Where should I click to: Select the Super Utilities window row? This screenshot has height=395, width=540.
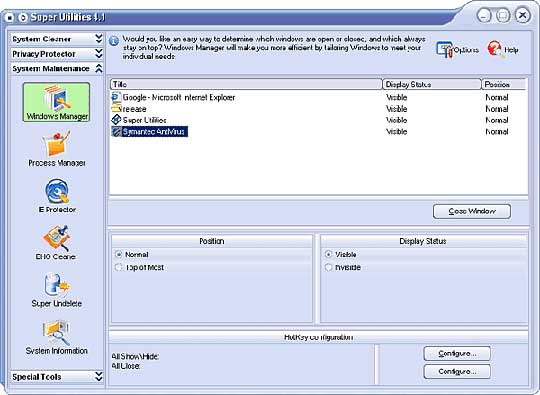[x=319, y=120]
